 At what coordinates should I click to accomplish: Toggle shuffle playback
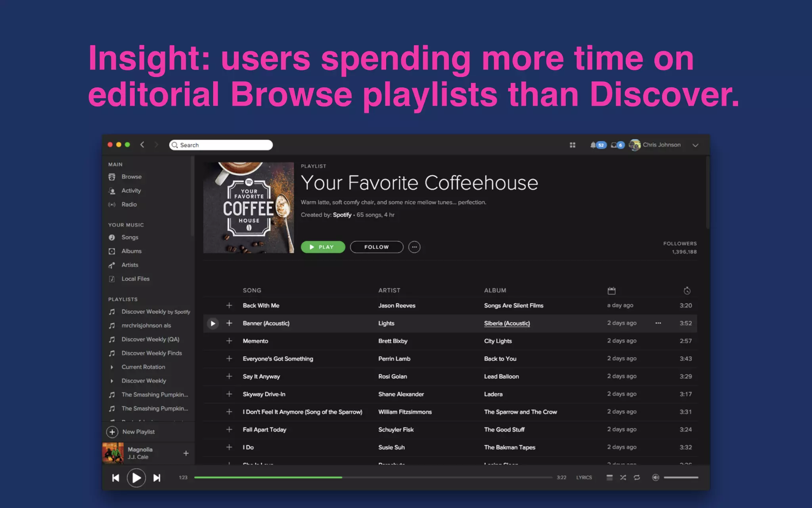623,477
